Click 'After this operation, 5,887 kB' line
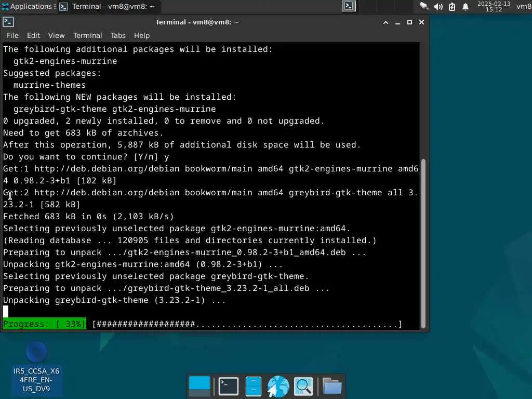 (x=182, y=145)
